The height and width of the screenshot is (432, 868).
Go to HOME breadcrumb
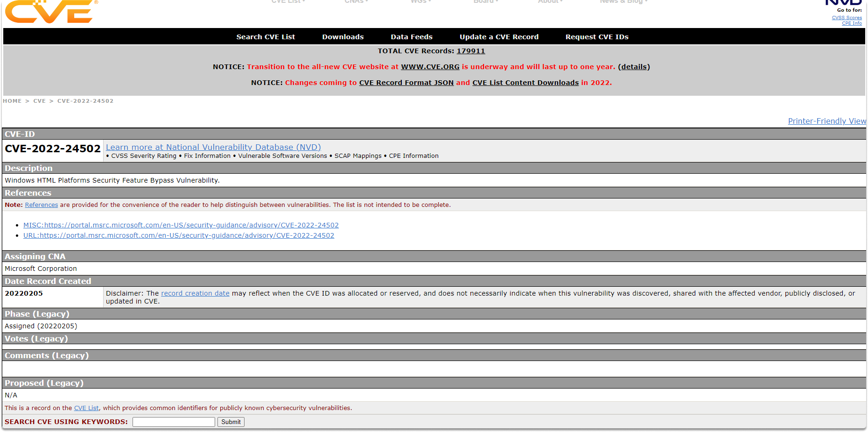pyautogui.click(x=12, y=101)
